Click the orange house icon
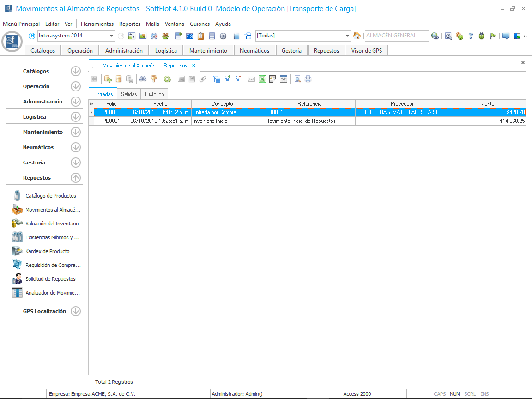The image size is (532, 399). coord(357,36)
